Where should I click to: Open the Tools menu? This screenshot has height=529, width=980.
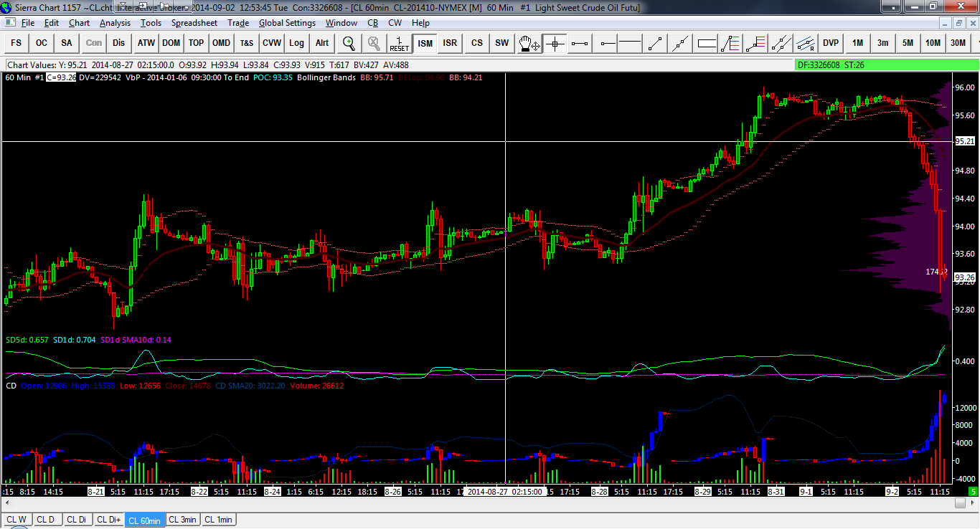coord(151,23)
